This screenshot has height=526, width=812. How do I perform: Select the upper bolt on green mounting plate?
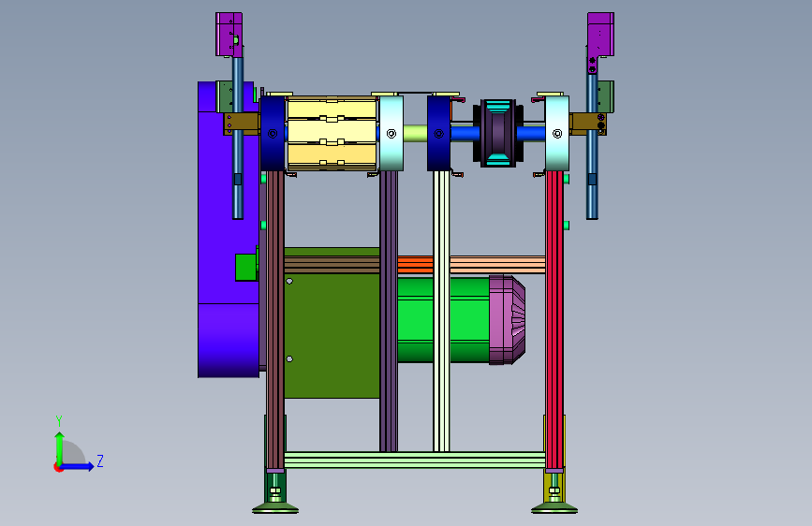(289, 281)
